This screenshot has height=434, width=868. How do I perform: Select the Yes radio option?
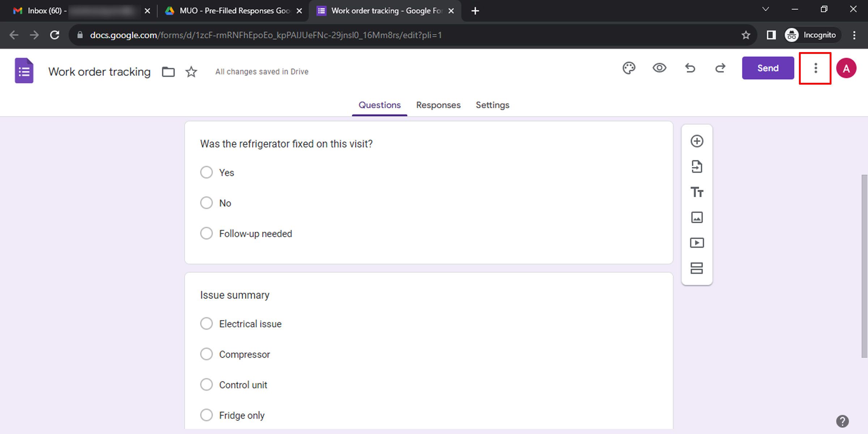click(207, 173)
